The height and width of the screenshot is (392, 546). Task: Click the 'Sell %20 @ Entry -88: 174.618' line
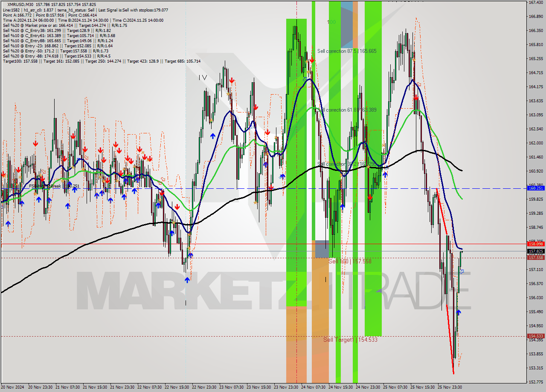click(56, 56)
